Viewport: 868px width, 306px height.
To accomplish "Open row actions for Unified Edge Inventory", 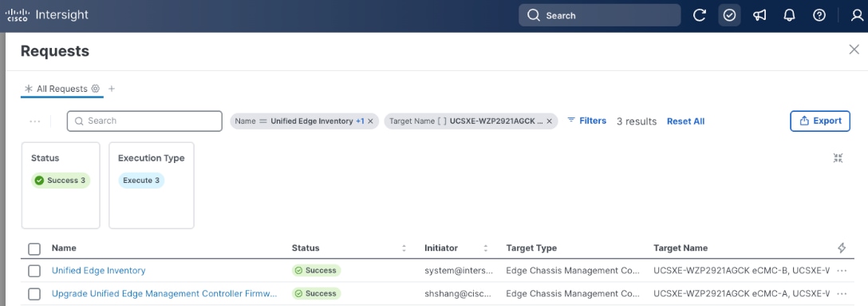I will click(x=842, y=271).
